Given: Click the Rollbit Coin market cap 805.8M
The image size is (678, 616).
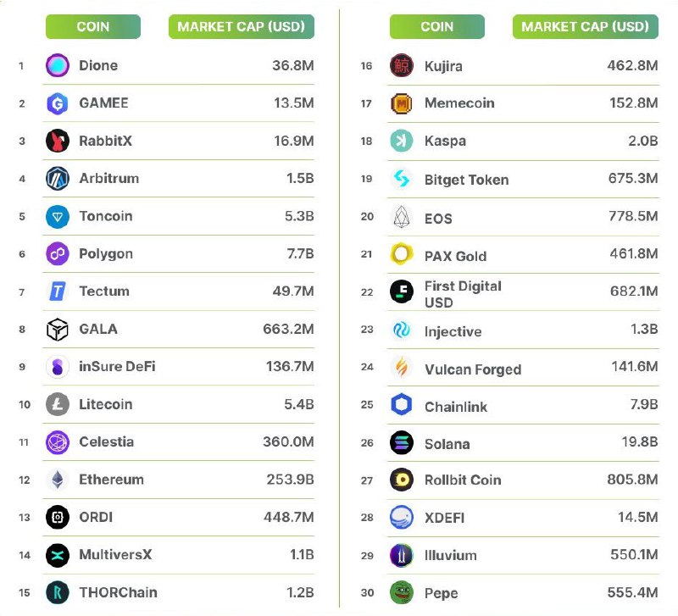Looking at the screenshot, I should (632, 480).
